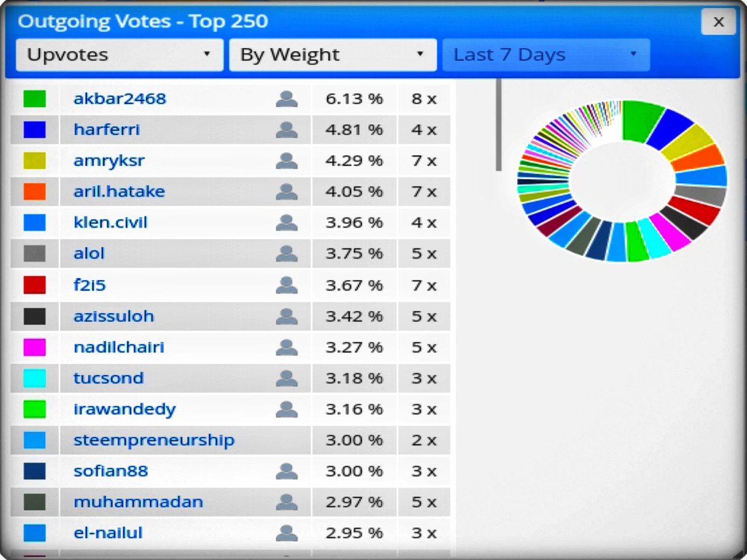Viewport: 747px width, 560px height.
Task: Click the large green segment in donut chart
Action: [x=641, y=120]
